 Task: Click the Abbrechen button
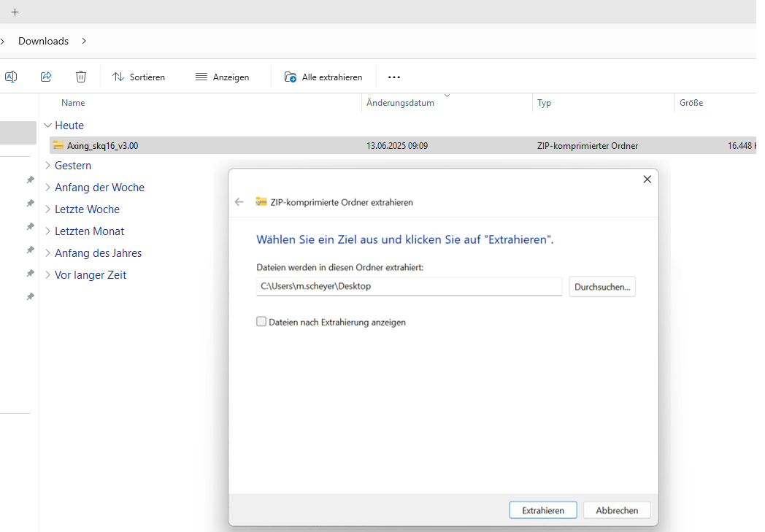pos(617,511)
